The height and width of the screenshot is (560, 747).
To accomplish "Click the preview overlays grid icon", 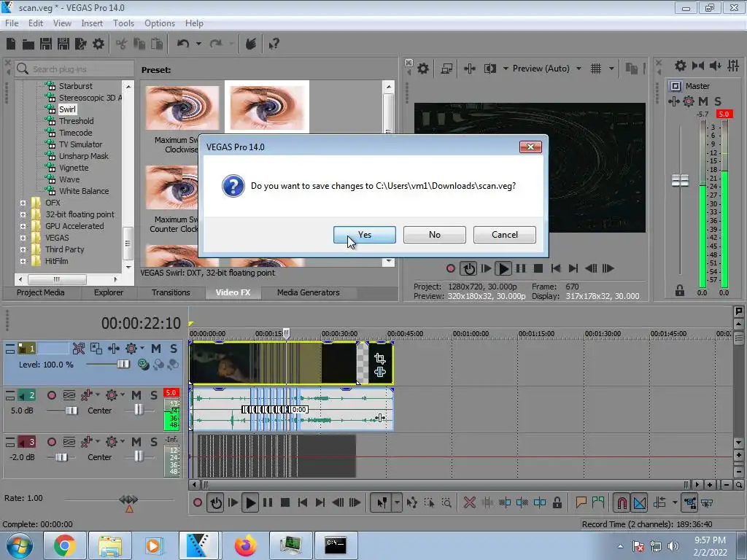I will (596, 69).
